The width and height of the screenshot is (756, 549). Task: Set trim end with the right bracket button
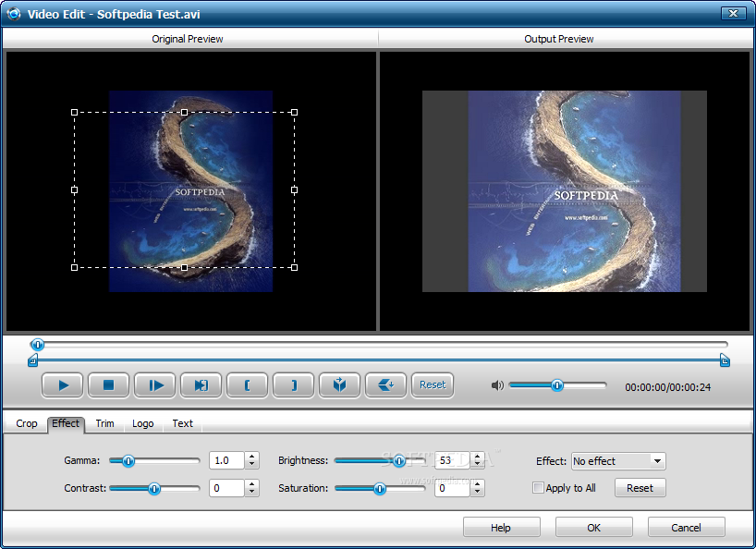tap(294, 385)
